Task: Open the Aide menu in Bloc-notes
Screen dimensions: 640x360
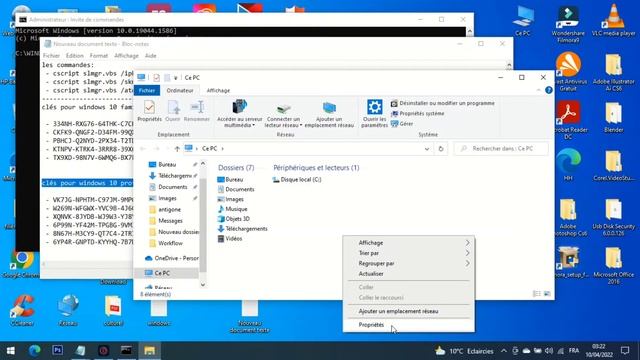Action: [151, 56]
